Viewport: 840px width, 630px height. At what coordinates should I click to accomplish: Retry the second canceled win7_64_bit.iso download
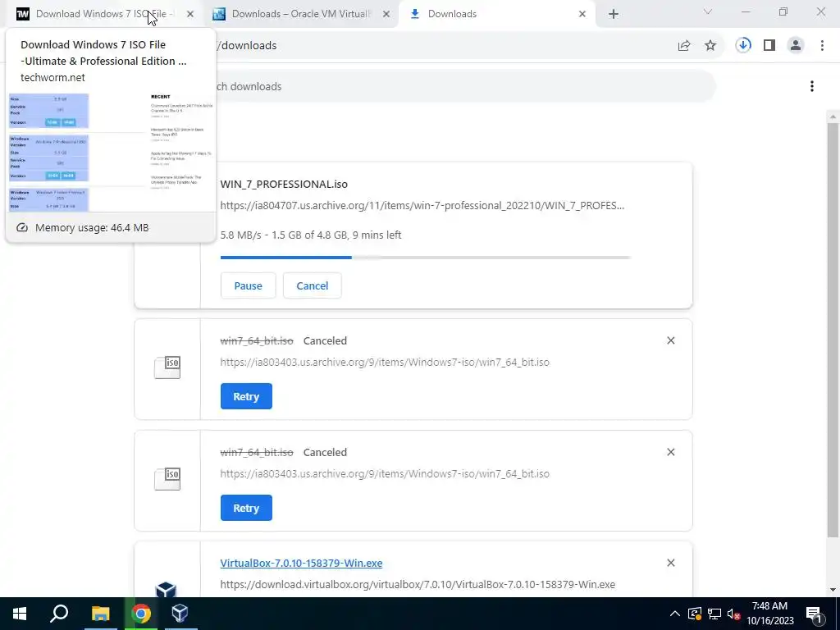[x=246, y=508]
